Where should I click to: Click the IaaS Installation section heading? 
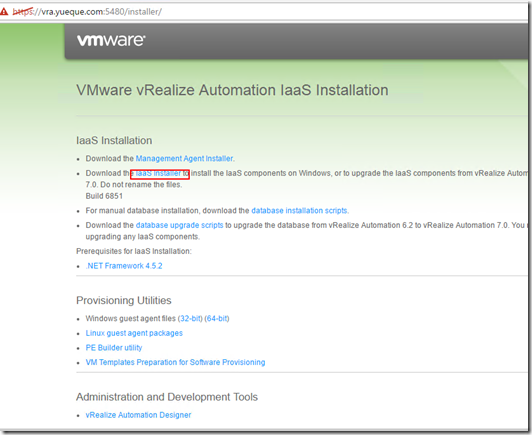(114, 140)
